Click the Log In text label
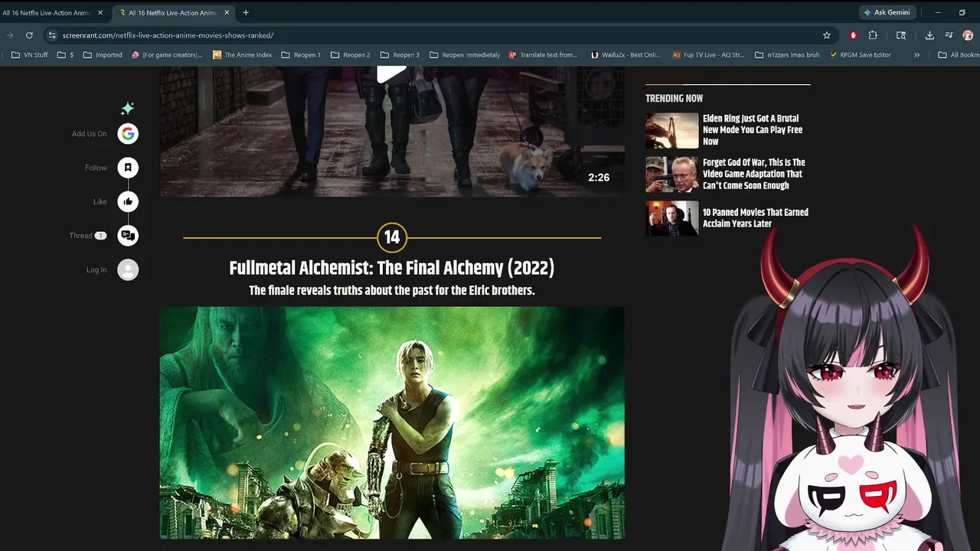 [x=96, y=269]
